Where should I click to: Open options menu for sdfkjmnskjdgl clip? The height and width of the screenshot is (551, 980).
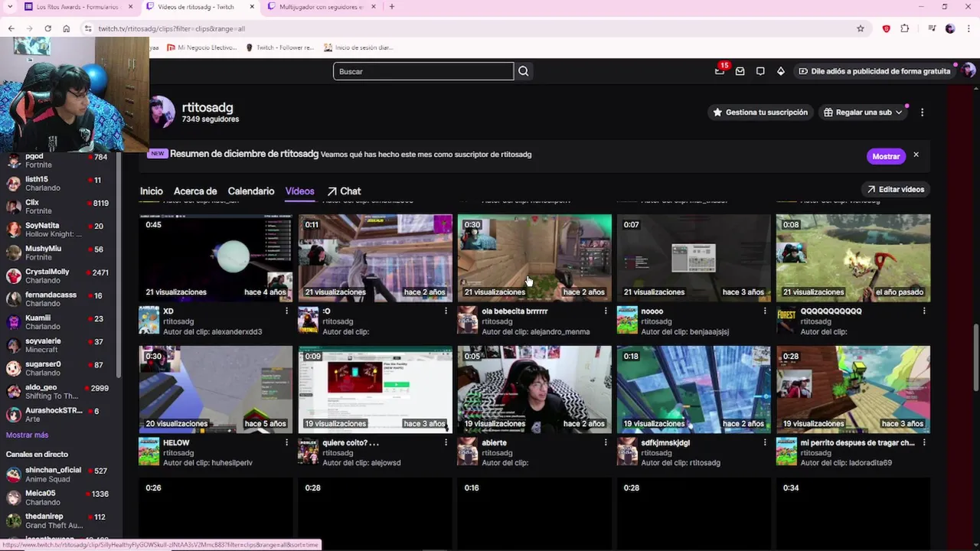coord(764,442)
